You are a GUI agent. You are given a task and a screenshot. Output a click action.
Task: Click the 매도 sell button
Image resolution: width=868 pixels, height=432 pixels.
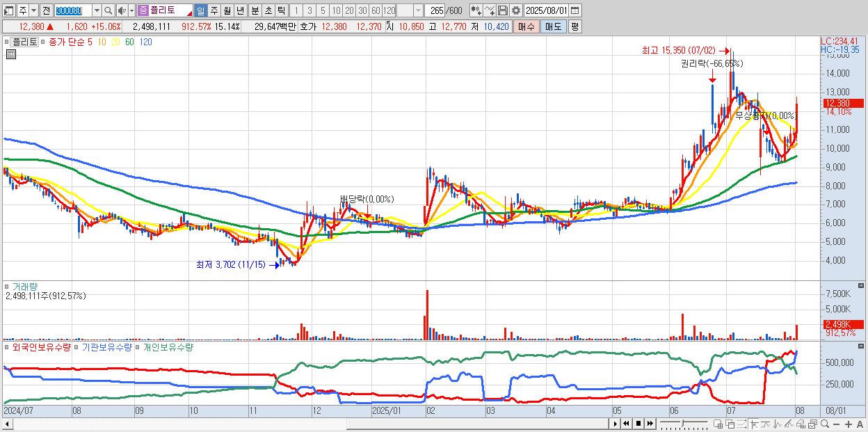(553, 26)
